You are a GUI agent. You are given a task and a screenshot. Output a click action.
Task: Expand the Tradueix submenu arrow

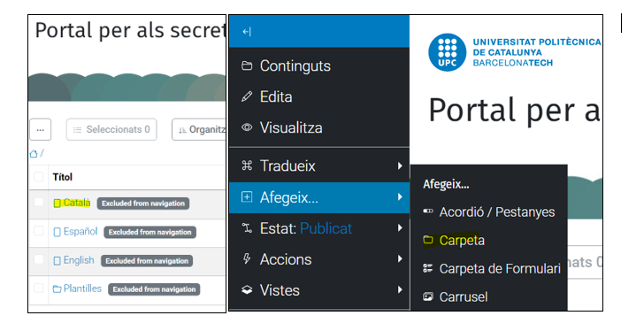pyautogui.click(x=400, y=165)
